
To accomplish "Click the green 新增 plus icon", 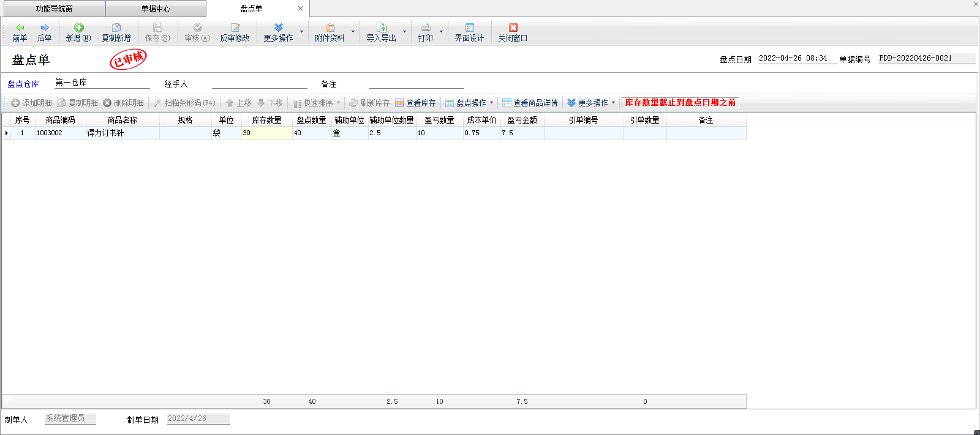I will coord(78,28).
